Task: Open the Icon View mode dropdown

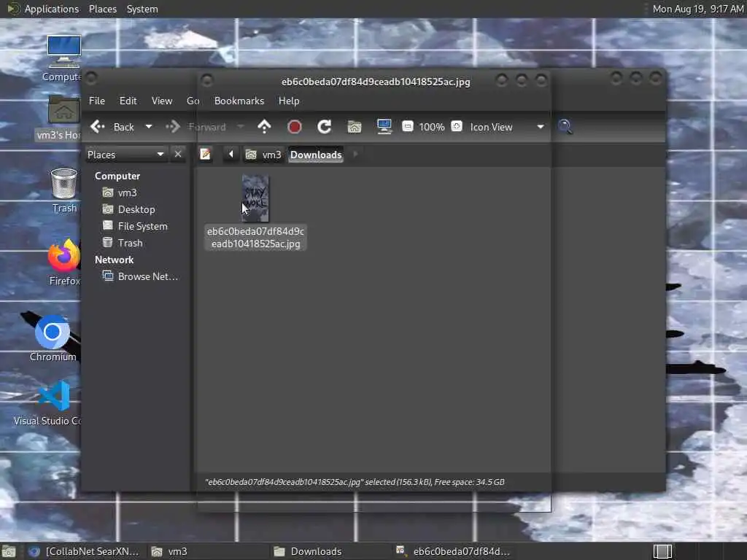Action: point(506,127)
